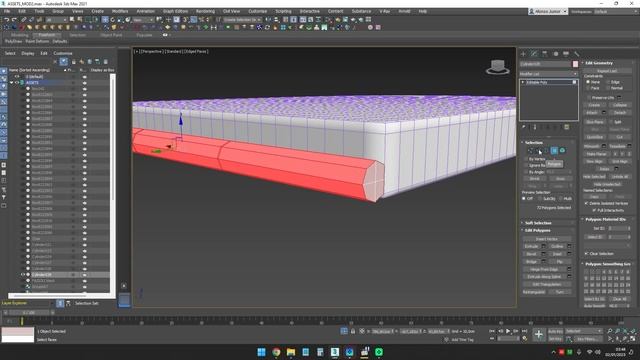Switch to Element sub-object selection level
The height and width of the screenshot is (360, 640).
(x=562, y=151)
